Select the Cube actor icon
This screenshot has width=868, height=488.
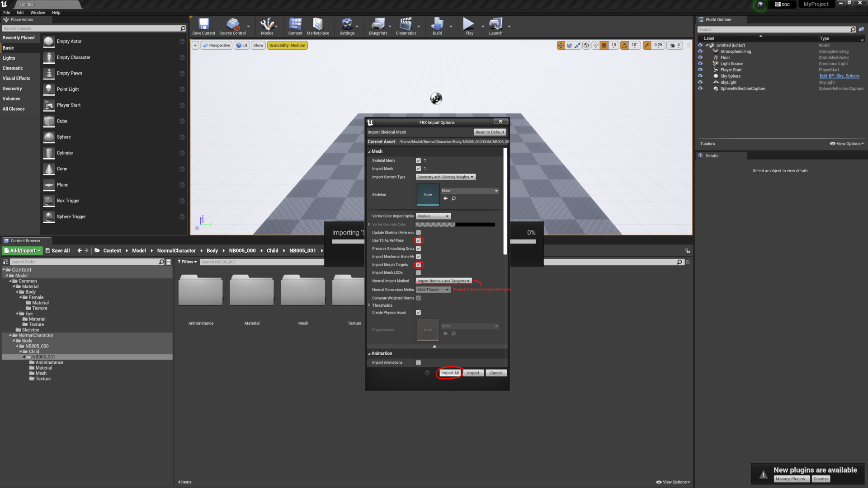[x=49, y=121]
